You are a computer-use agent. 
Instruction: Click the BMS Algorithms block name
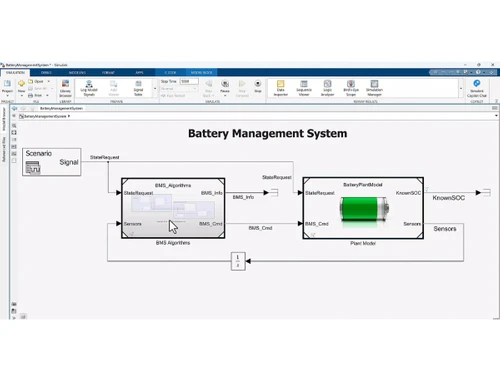point(173,243)
